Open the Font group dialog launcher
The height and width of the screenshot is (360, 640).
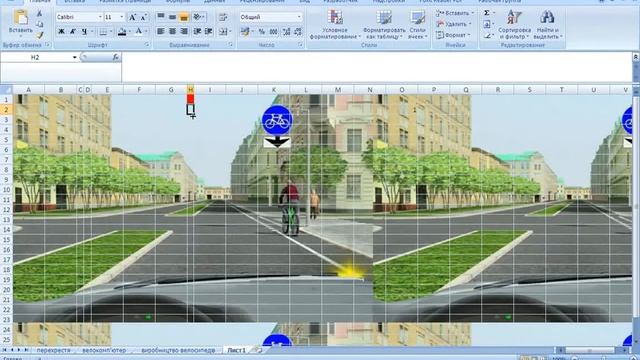147,45
